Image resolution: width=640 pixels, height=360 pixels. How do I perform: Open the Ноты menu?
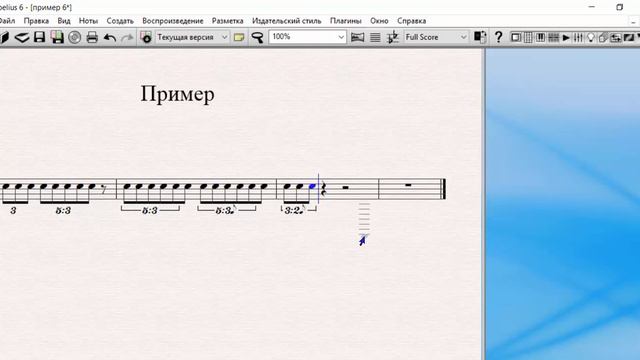pos(88,21)
